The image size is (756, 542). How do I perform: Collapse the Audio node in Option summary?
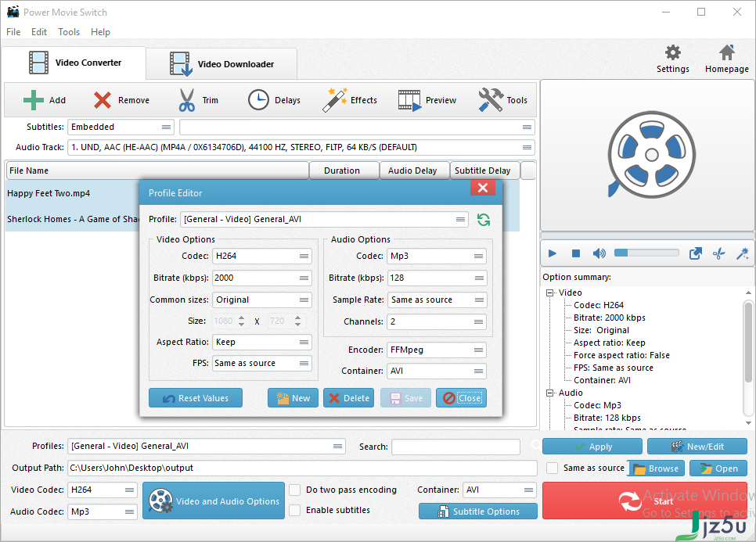pyautogui.click(x=549, y=393)
